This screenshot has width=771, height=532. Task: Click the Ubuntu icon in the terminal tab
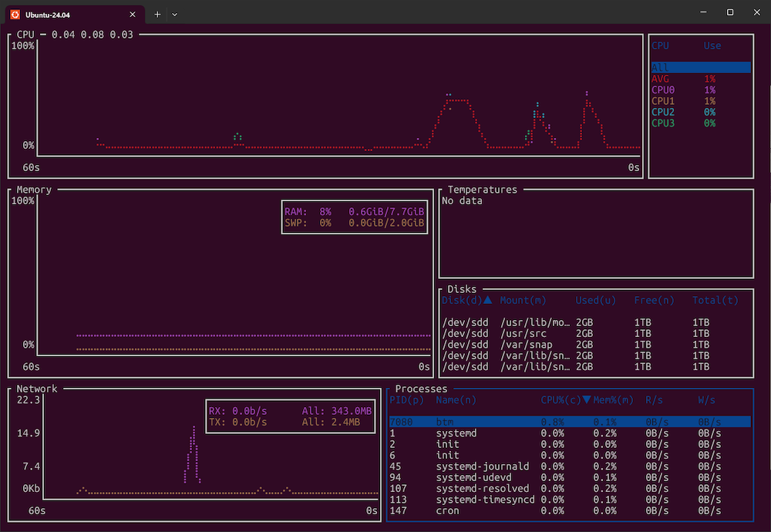point(14,13)
